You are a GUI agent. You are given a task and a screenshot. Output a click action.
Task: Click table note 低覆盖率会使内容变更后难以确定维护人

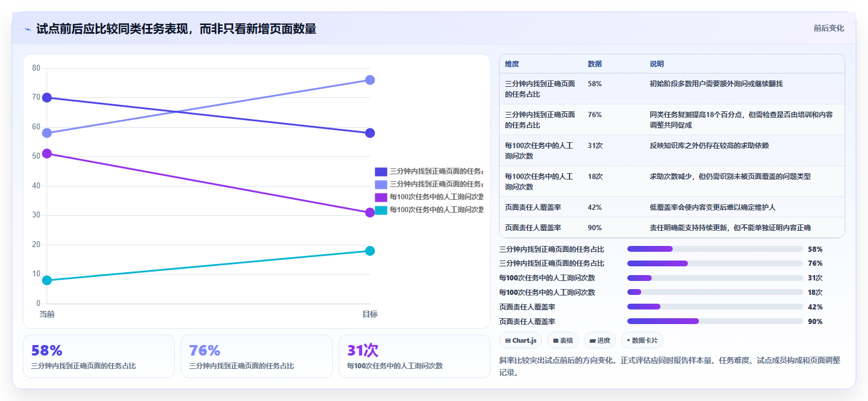pos(712,207)
